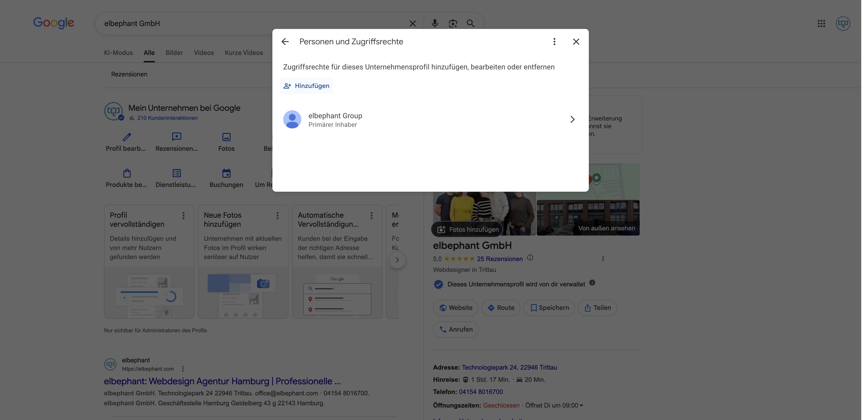Open the Kurze Videos tab
The image size is (868, 420).
pos(244,53)
